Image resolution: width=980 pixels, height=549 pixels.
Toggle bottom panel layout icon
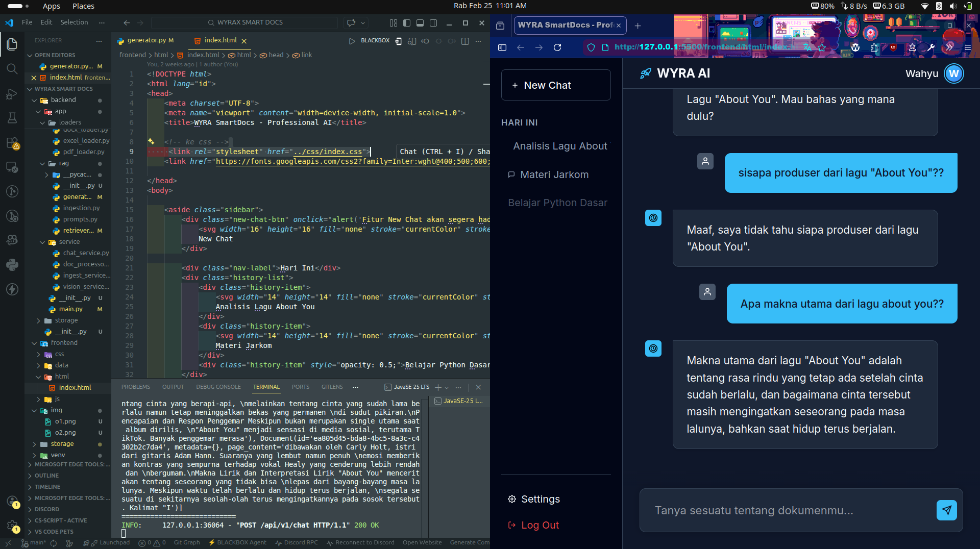[x=420, y=23]
